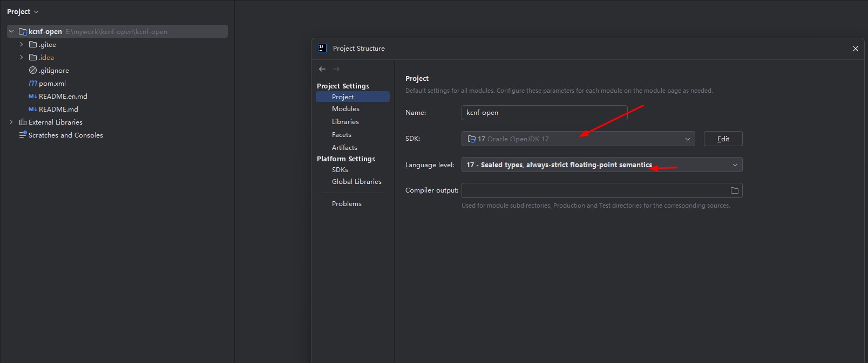Select Modules in Project Settings

[345, 109]
